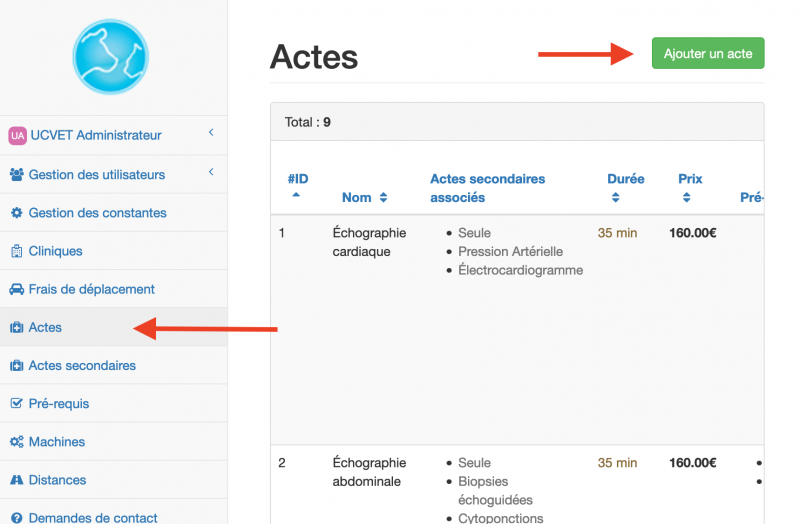Sort table by the Nom column
The height and width of the screenshot is (524, 800).
pos(364,198)
